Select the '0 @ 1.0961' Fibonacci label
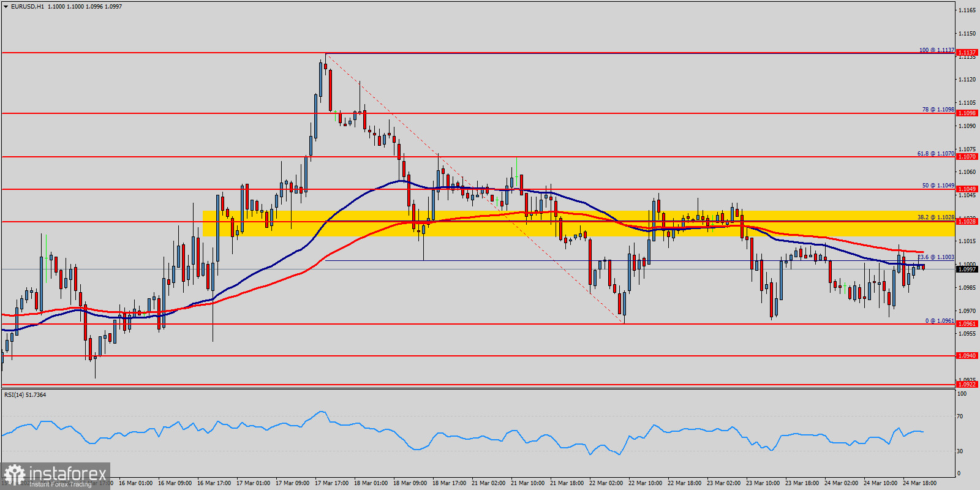Viewport: 980px width, 490px height. (x=940, y=321)
